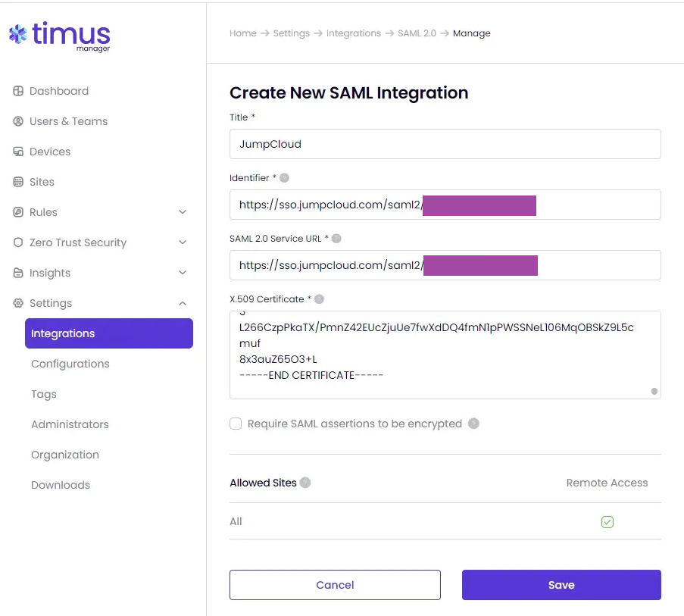Click the Dashboard grid icon
The image size is (684, 616).
point(18,91)
